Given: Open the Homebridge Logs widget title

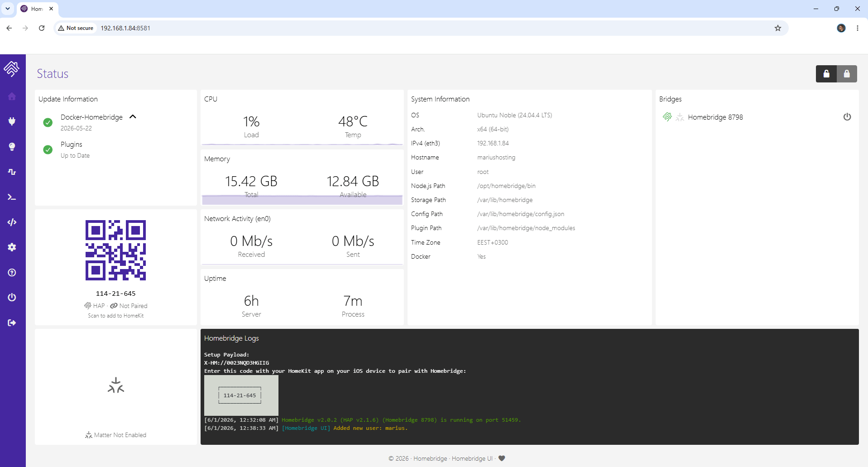Looking at the screenshot, I should (231, 338).
